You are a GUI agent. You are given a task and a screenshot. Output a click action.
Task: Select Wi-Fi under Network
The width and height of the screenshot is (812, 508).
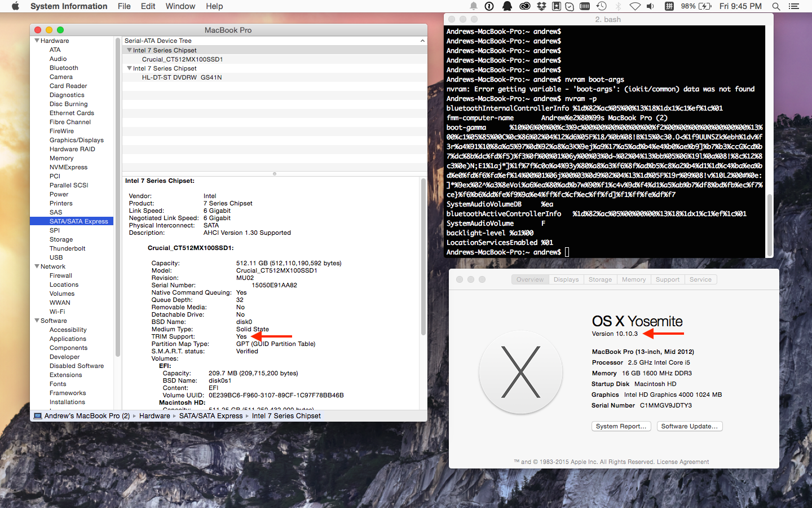coord(58,312)
